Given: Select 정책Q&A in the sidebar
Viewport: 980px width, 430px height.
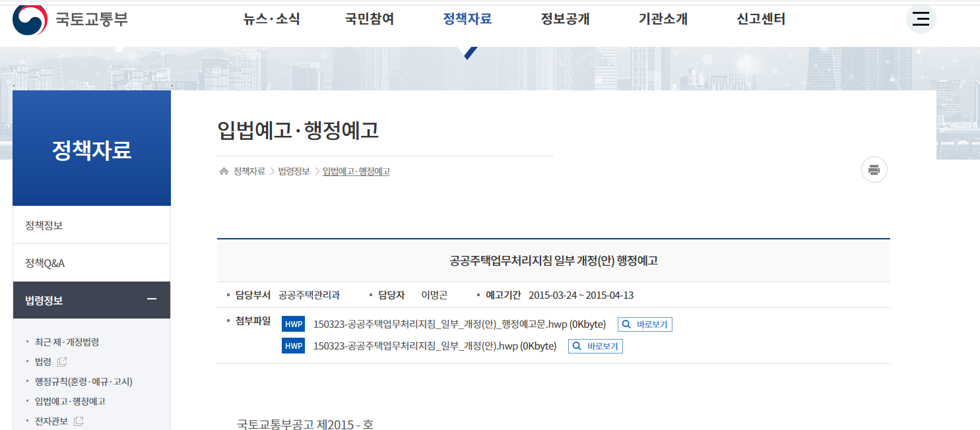Looking at the screenshot, I should click(92, 263).
